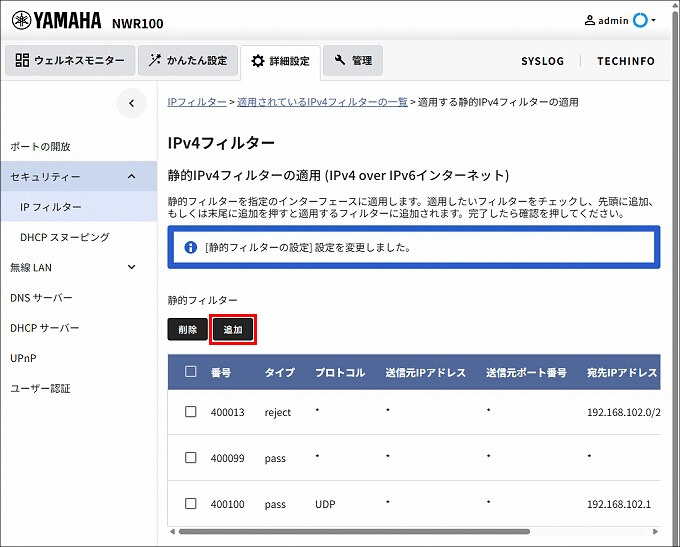The width and height of the screenshot is (680, 547).
Task: Click the 追加 button
Action: [x=233, y=330]
